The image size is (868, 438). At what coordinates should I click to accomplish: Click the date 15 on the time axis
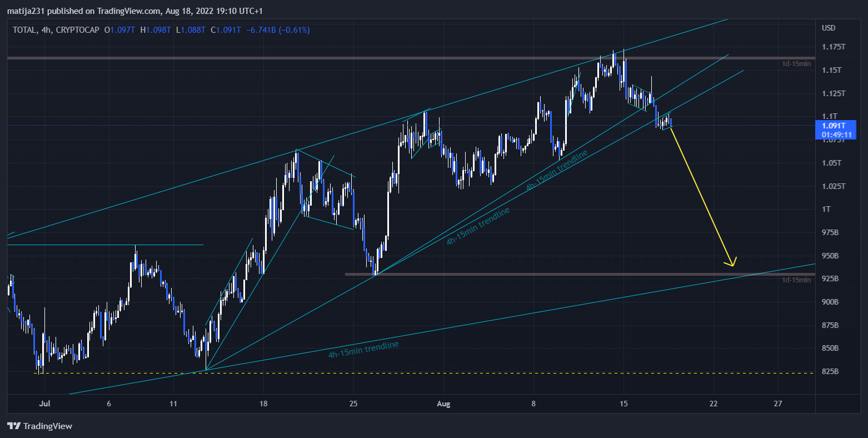623,404
